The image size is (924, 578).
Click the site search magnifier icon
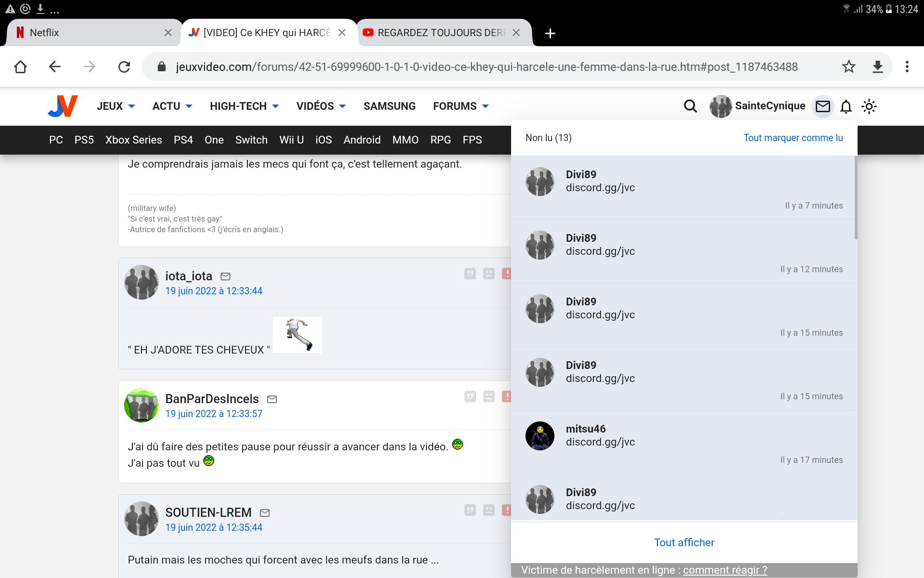click(x=690, y=106)
